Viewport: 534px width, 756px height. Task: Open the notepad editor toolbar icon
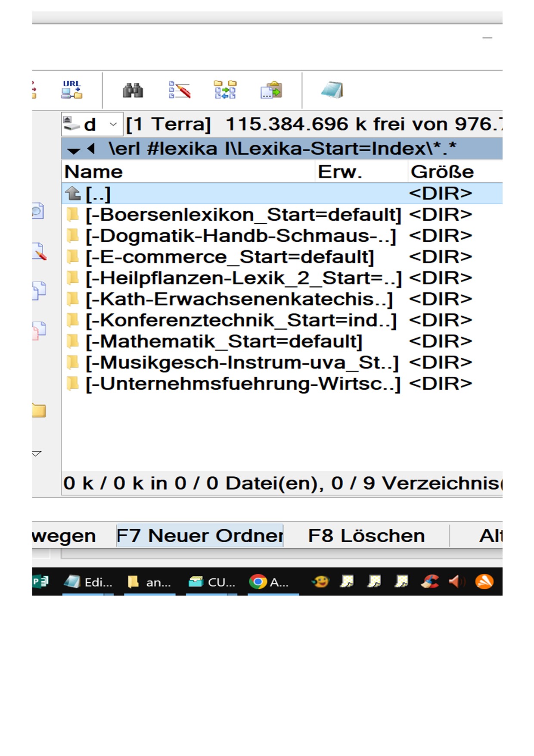(332, 90)
